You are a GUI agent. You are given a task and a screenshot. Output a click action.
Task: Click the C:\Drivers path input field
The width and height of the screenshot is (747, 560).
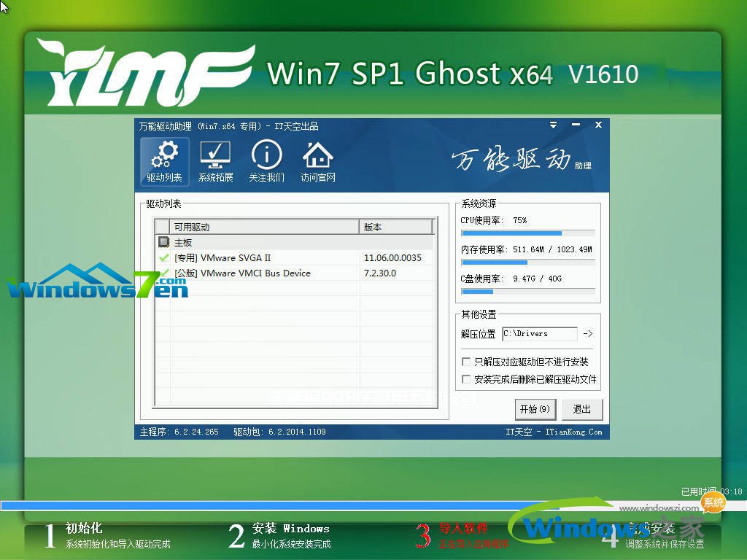[539, 334]
